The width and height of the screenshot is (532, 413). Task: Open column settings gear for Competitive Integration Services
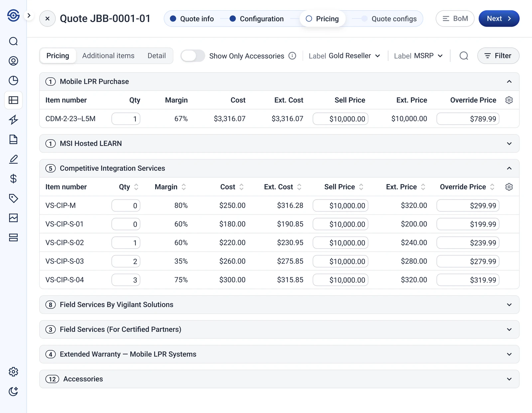tap(509, 187)
